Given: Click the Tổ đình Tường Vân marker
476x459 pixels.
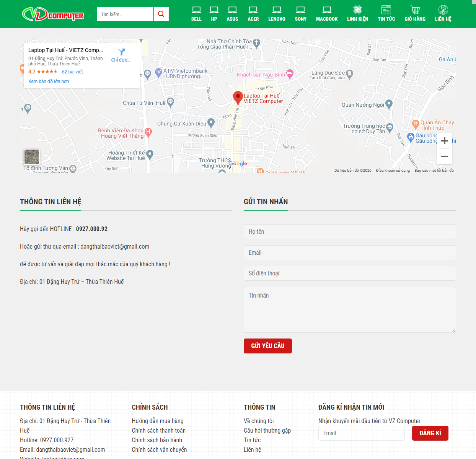Looking at the screenshot, I should click(x=73, y=168).
